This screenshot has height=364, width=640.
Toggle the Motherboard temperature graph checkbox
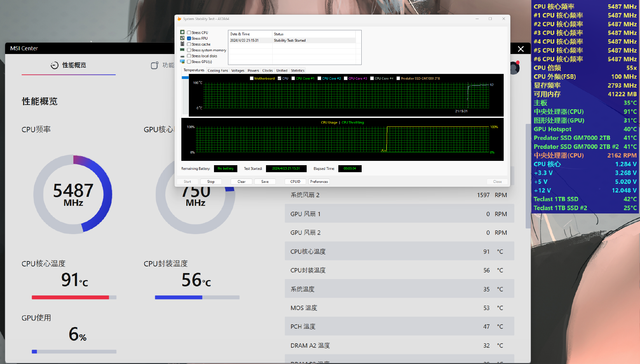[252, 79]
